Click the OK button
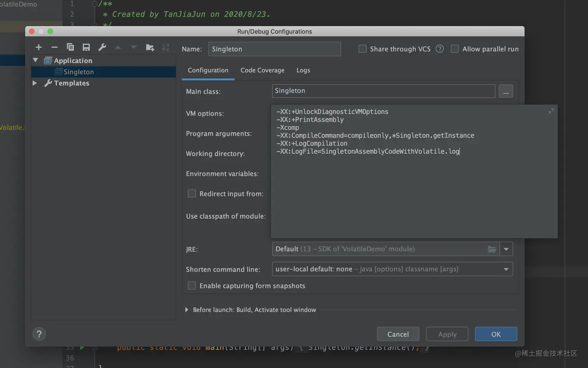This screenshot has height=368, width=588. click(x=496, y=334)
